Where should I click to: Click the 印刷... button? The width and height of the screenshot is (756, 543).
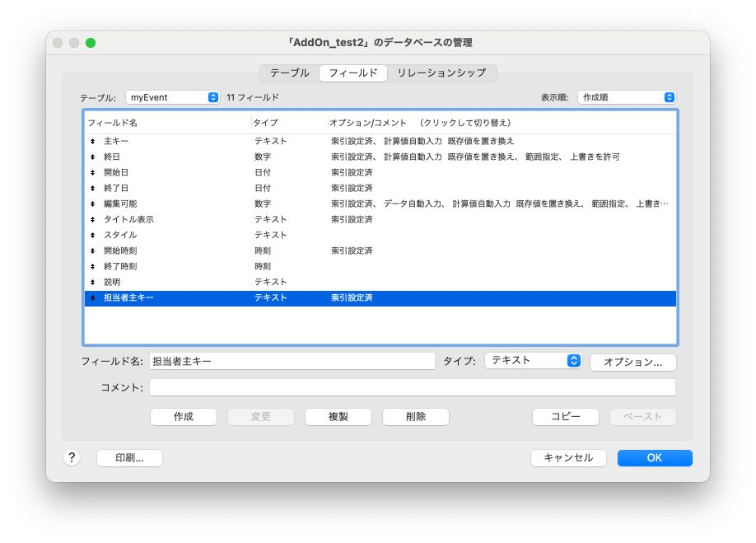tap(129, 458)
